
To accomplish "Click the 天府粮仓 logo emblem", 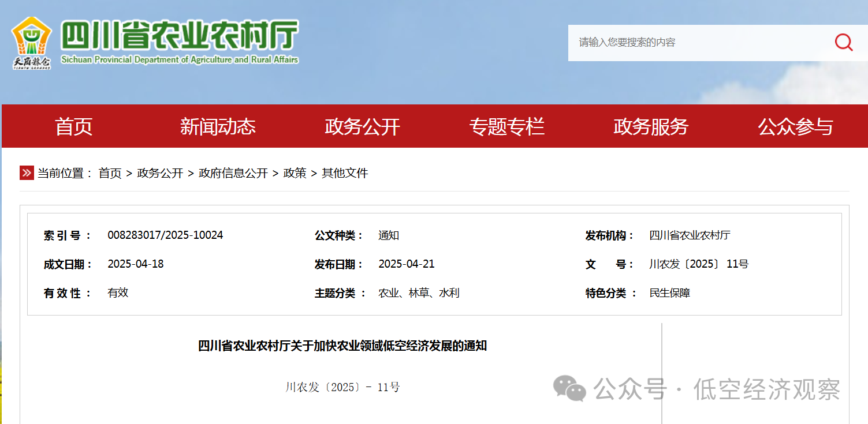I will click(x=31, y=43).
